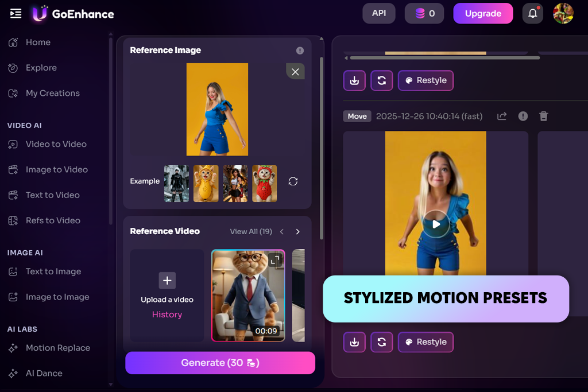Open View All (19) reference videos
This screenshot has height=392, width=588.
click(251, 232)
